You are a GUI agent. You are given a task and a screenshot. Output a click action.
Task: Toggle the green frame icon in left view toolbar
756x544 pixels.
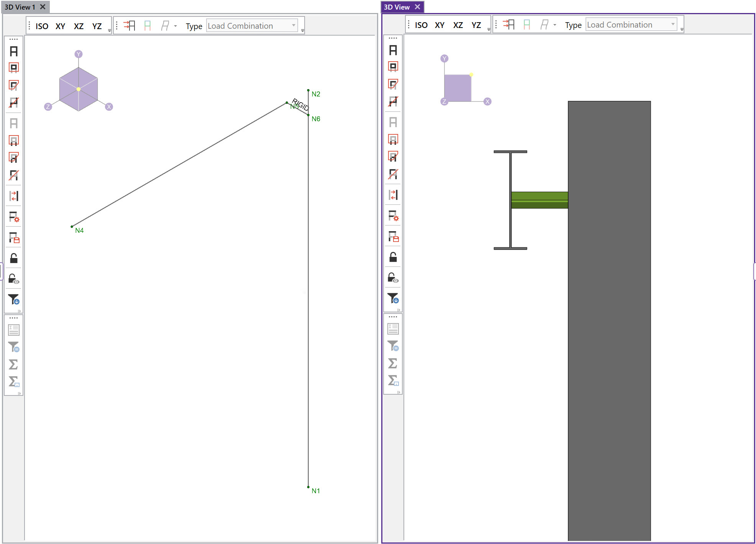click(147, 26)
